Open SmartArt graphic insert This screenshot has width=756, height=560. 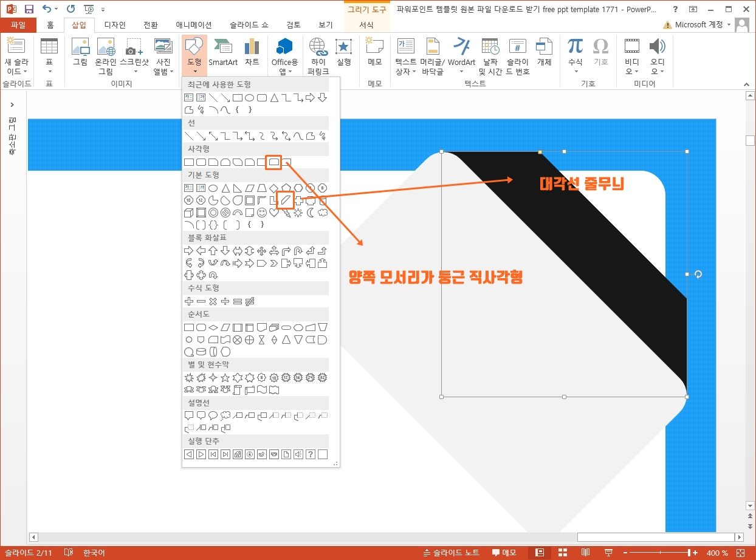223,52
